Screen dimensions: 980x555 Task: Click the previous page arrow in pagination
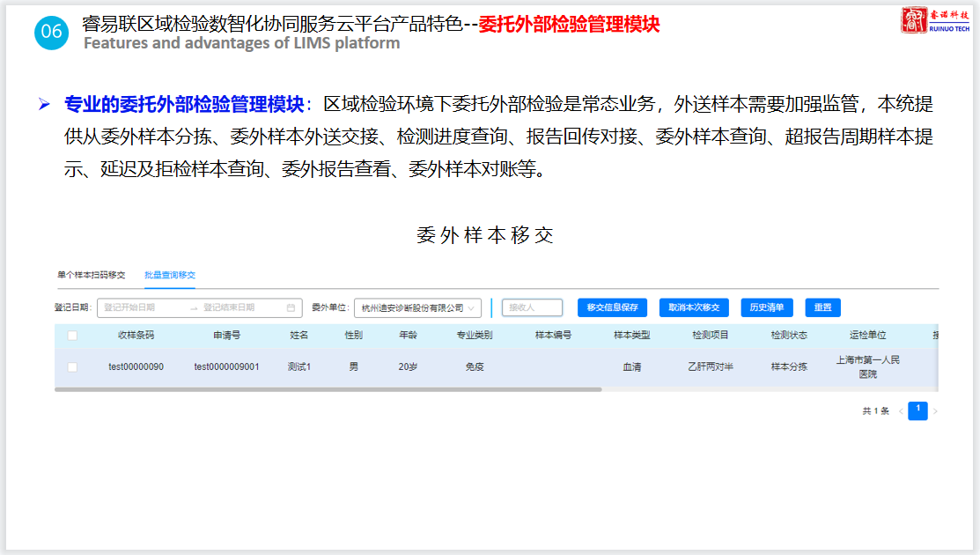pyautogui.click(x=901, y=411)
